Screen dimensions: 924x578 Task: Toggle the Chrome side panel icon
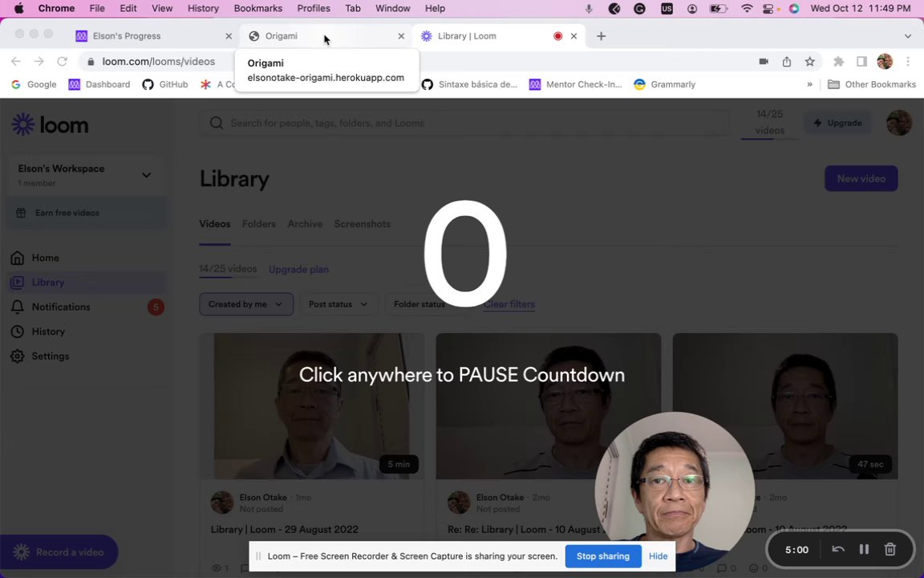(x=861, y=61)
